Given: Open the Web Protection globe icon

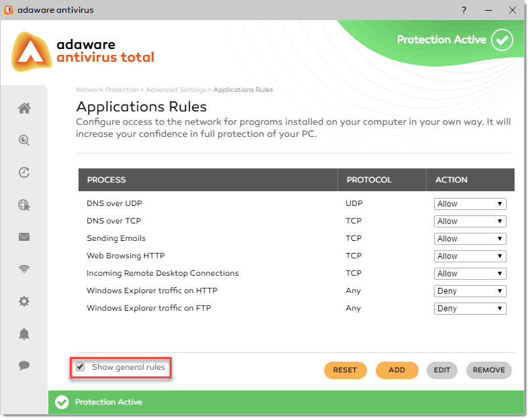Looking at the screenshot, I should coord(24,205).
